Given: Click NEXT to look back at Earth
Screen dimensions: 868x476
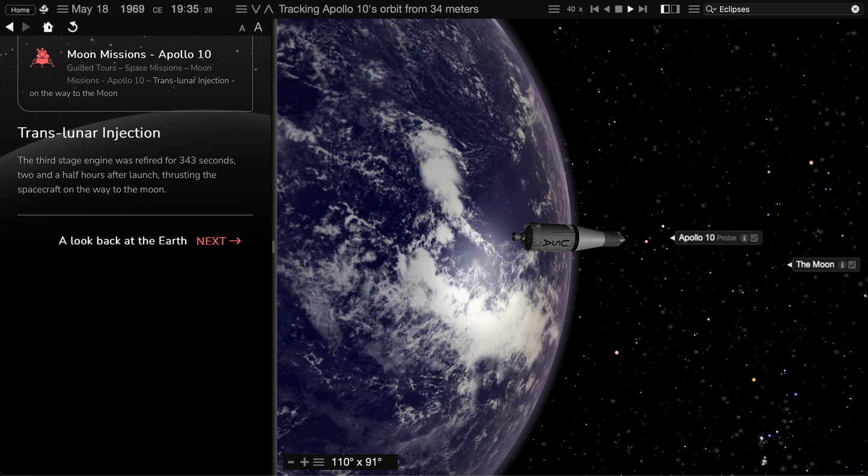Looking at the screenshot, I should (x=219, y=241).
